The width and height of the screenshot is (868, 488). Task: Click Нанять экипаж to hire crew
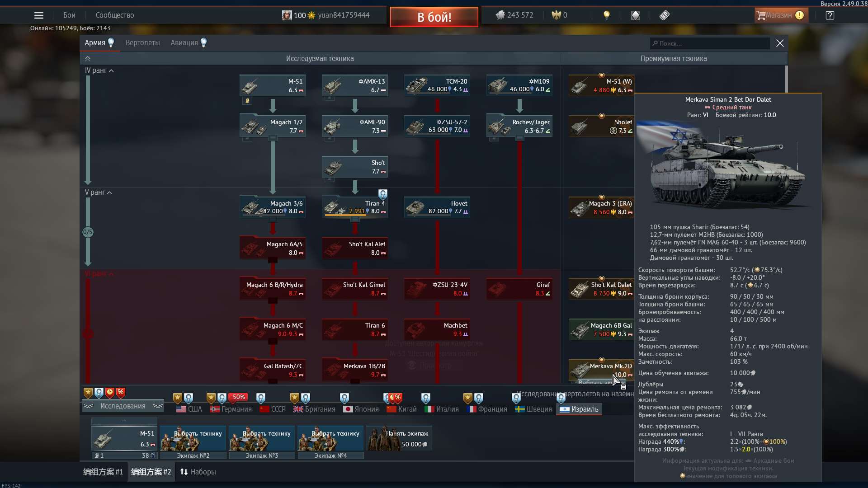(x=399, y=438)
